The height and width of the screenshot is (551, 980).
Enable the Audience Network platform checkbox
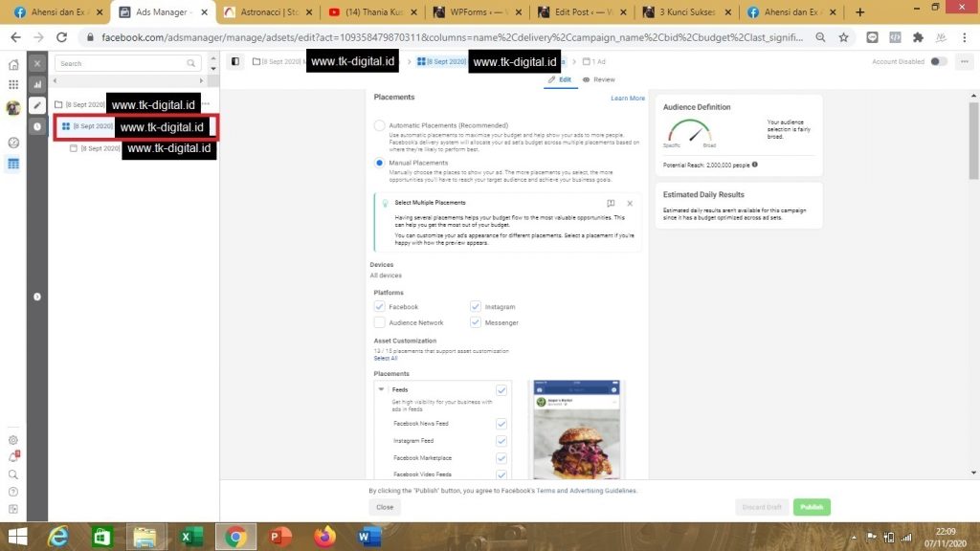pyautogui.click(x=380, y=320)
